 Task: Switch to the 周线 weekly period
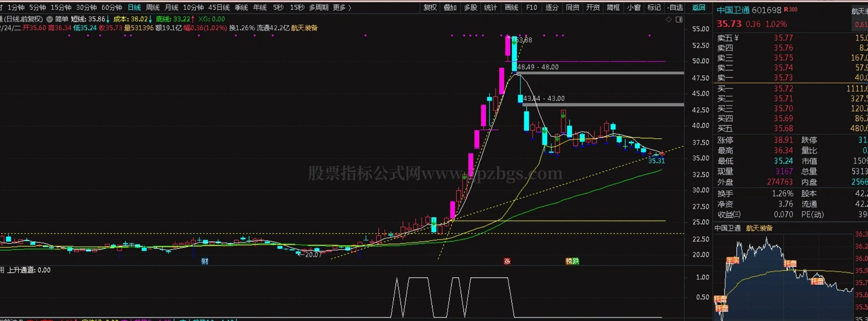click(x=153, y=8)
